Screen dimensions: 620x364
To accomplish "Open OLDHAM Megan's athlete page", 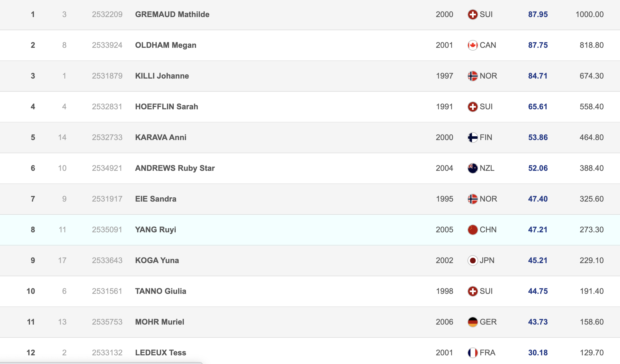I will [x=166, y=45].
